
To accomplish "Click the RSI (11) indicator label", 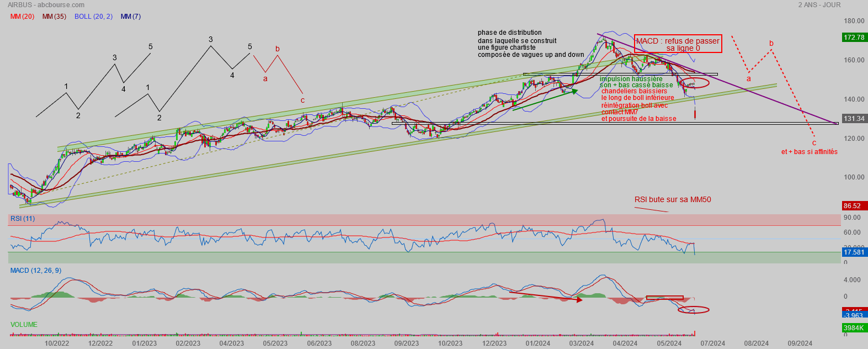I will pos(22,219).
